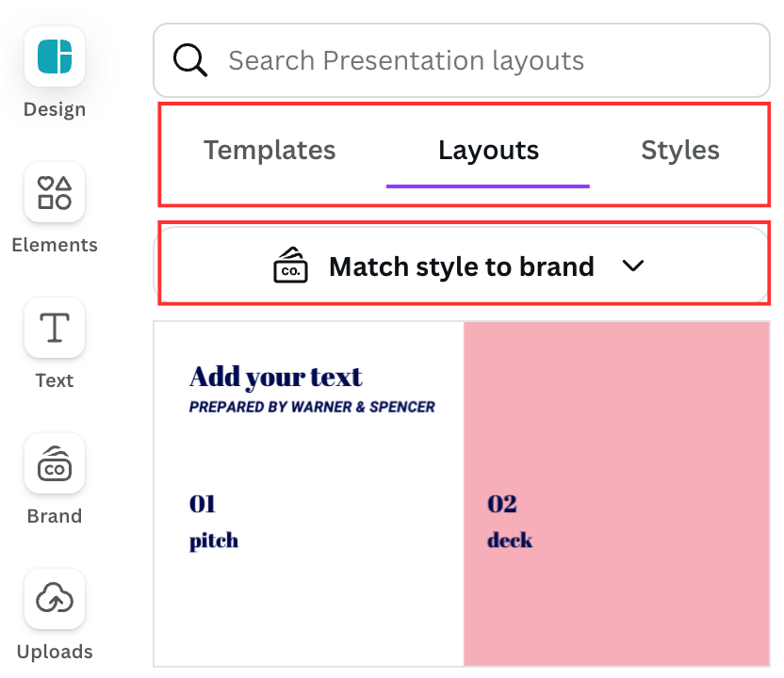Image resolution: width=784 pixels, height=678 pixels.
Task: Click the Match style to brand button
Action: coord(461,266)
